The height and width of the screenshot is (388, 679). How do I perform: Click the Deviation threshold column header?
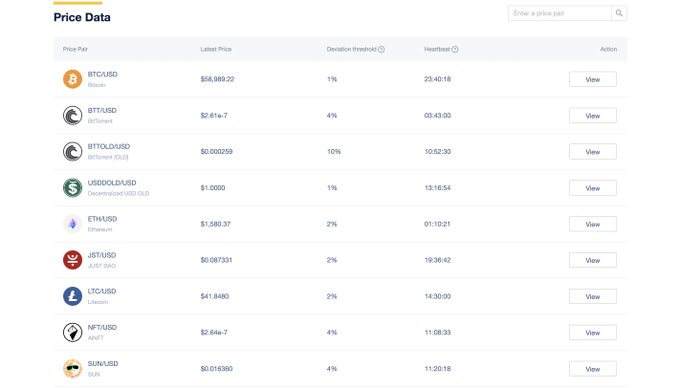351,49
